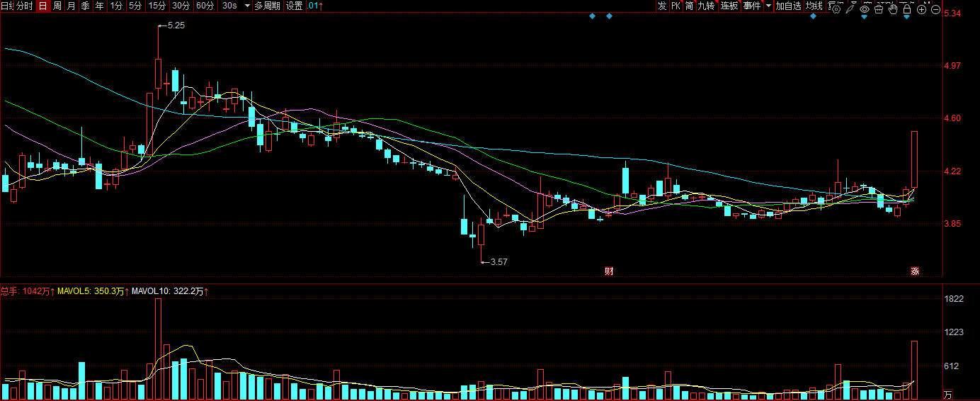The image size is (980, 401).
Task: Toggle 均线 moving average lines
Action: (814, 6)
